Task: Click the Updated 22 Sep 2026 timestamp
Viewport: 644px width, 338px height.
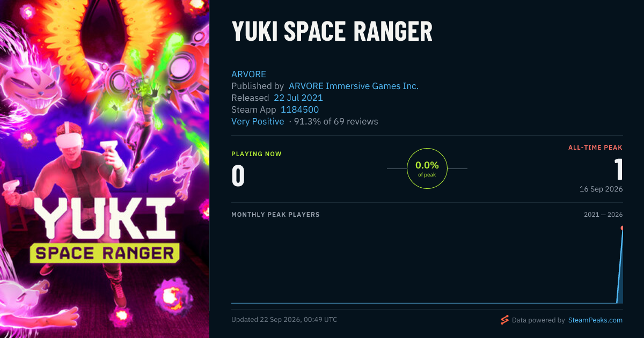Action: tap(284, 320)
